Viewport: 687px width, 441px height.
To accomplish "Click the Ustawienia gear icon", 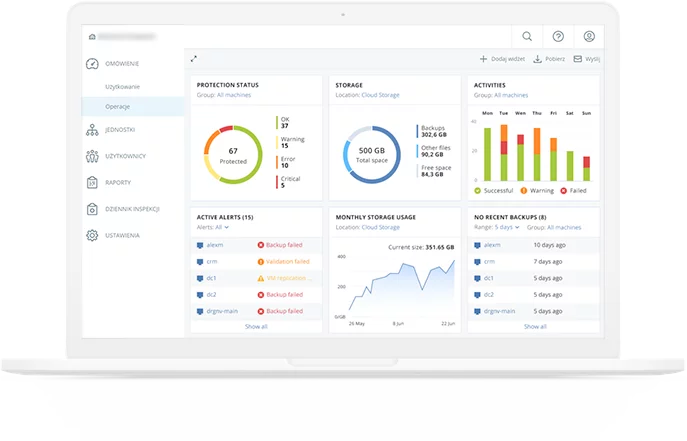I will 92,235.
